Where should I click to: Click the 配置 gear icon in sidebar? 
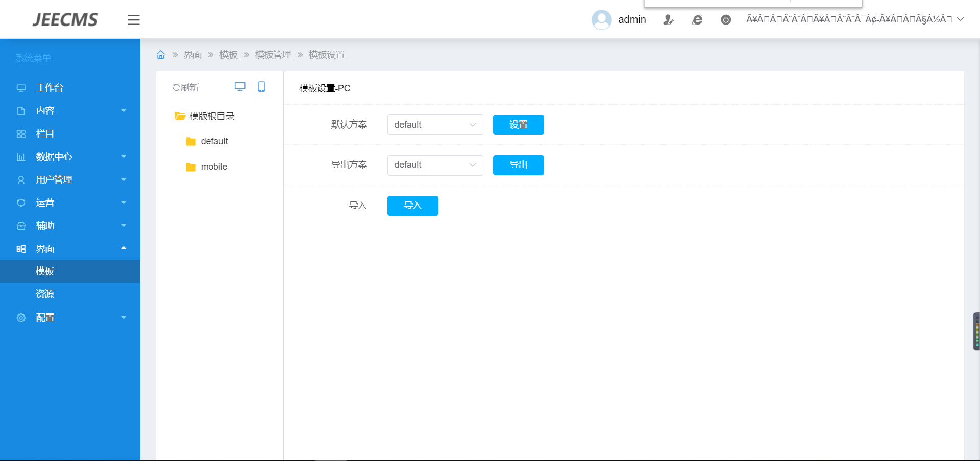21,318
